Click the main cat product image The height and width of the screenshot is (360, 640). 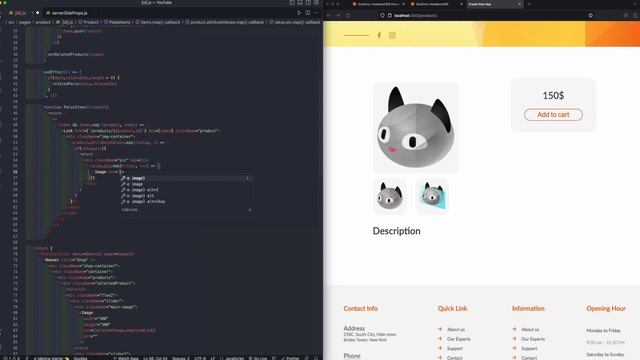[x=416, y=127]
